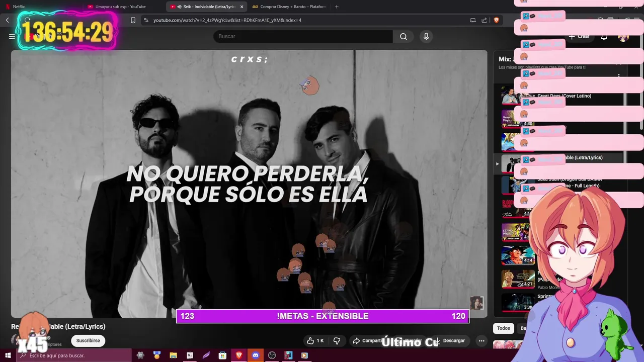This screenshot has width=644, height=362.
Task: Open the feather pen app in taskbar
Action: (206, 355)
